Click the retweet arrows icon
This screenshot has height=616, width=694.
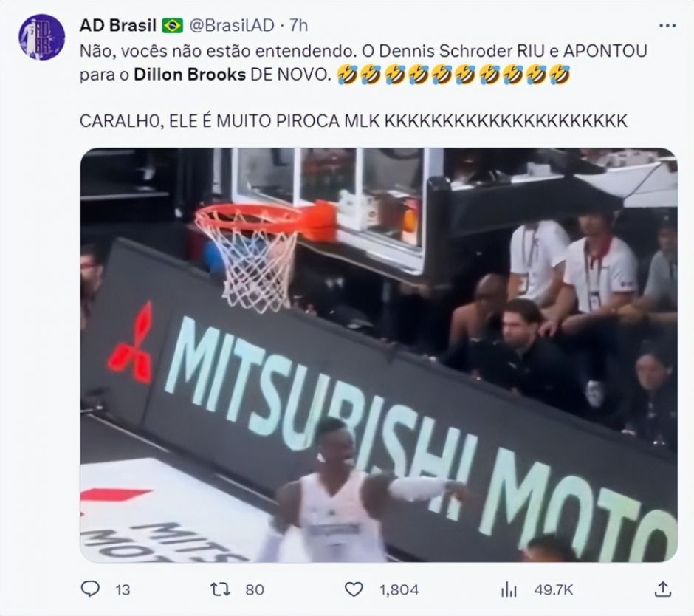(x=220, y=589)
